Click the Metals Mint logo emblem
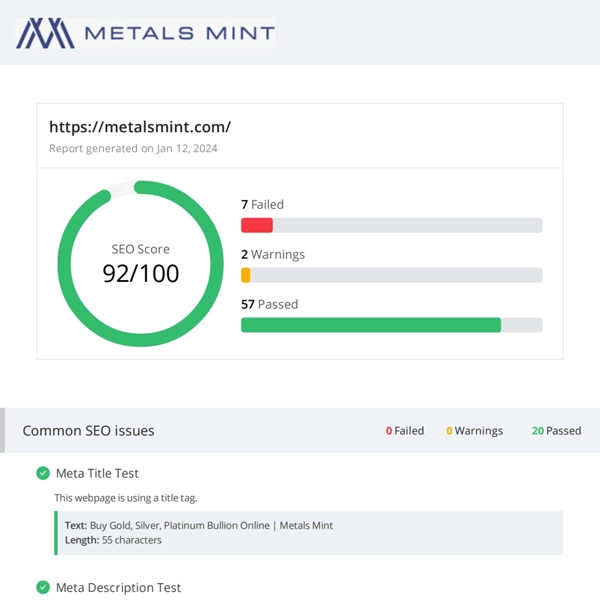 [x=46, y=33]
